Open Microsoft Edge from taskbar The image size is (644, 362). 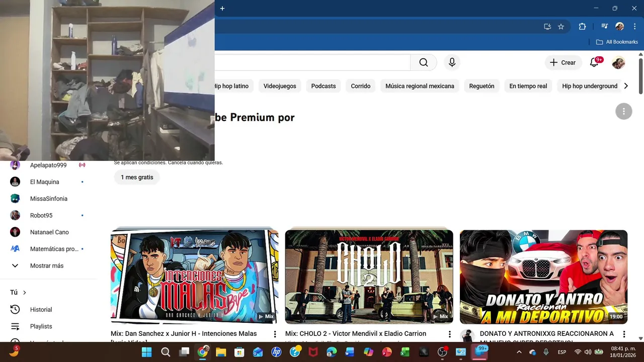pyautogui.click(x=332, y=352)
